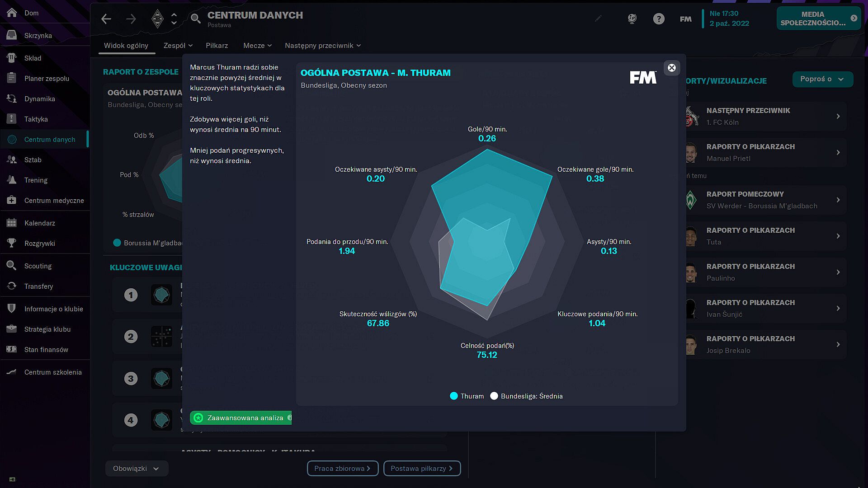Click the Praca zbiorowa button
The height and width of the screenshot is (488, 868).
point(342,469)
